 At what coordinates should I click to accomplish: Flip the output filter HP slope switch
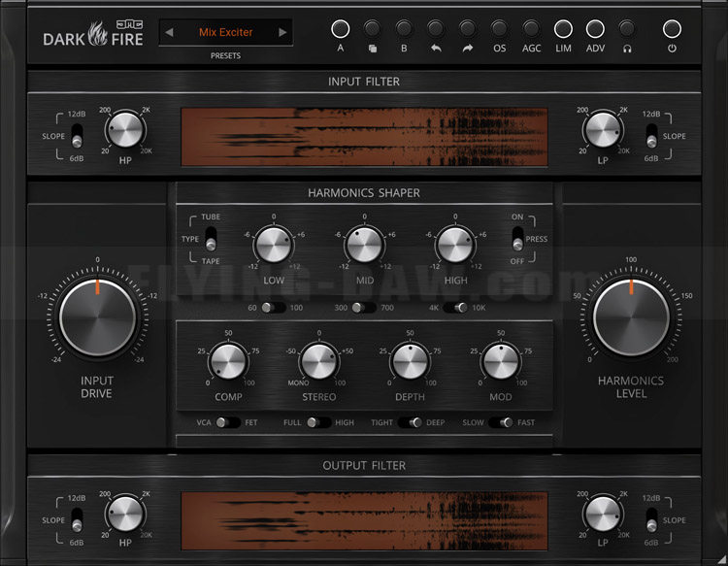(77, 520)
